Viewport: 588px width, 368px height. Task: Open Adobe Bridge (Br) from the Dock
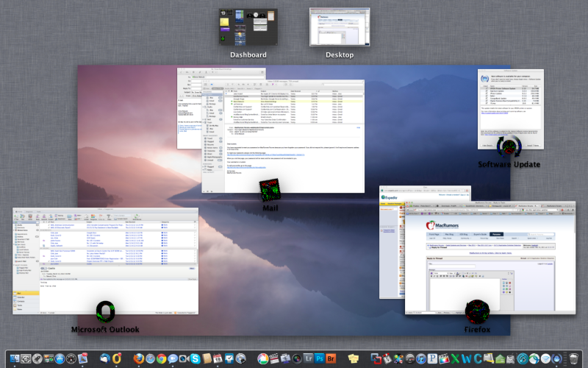coord(331,358)
